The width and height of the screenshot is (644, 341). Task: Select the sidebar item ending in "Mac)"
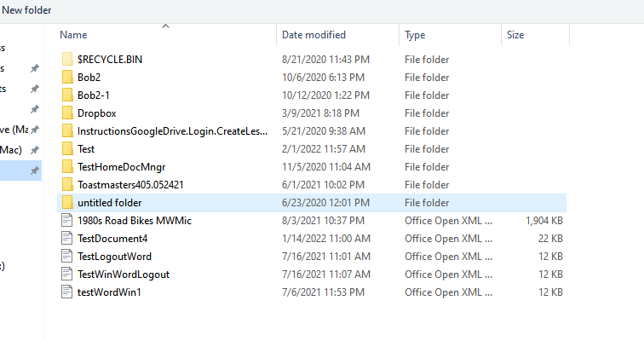pos(12,149)
